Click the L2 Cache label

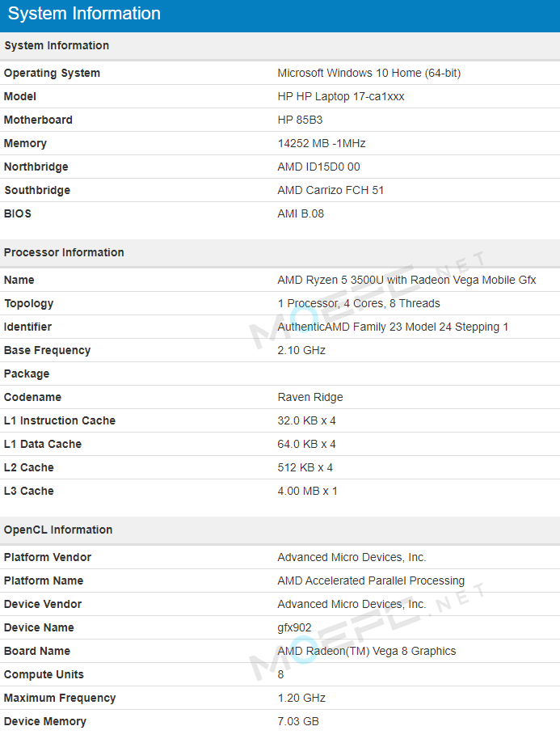coord(29,467)
